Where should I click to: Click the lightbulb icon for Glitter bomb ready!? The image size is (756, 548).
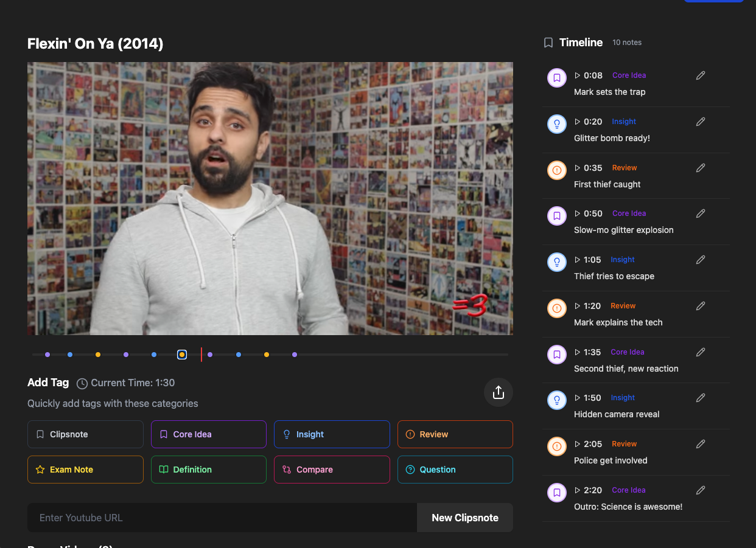pyautogui.click(x=556, y=124)
